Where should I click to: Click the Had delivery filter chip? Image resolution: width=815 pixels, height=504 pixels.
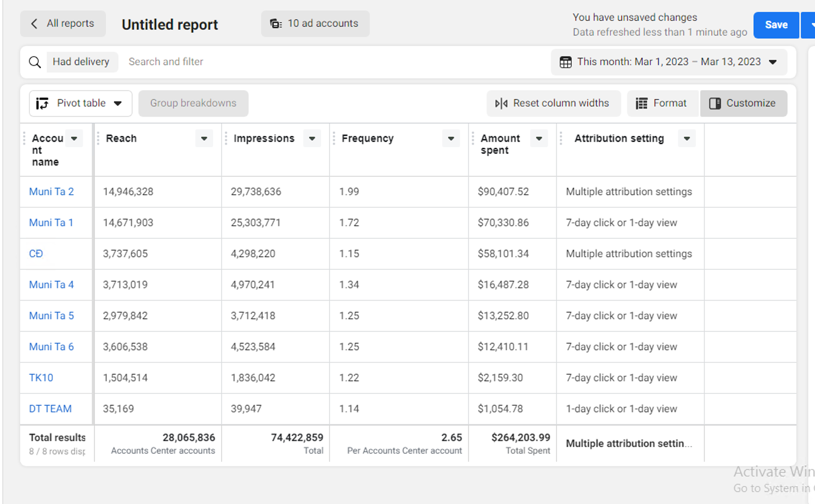click(82, 62)
